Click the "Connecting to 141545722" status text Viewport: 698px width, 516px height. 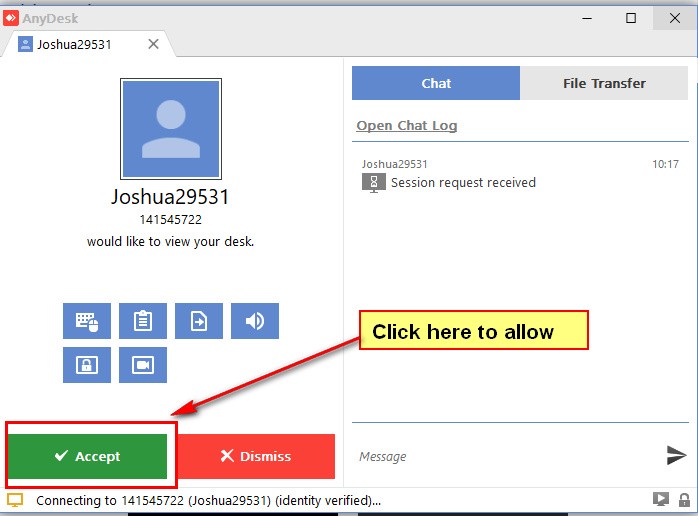click(x=208, y=500)
